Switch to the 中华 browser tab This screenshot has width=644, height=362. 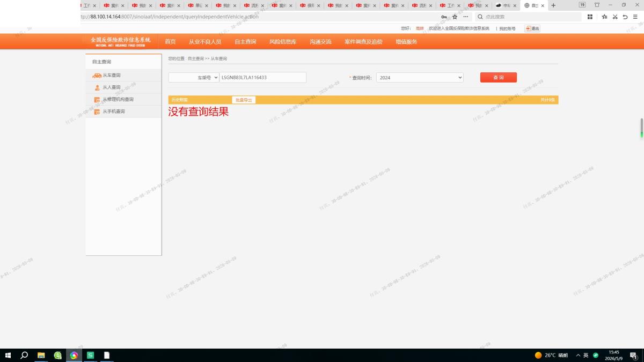click(x=506, y=5)
